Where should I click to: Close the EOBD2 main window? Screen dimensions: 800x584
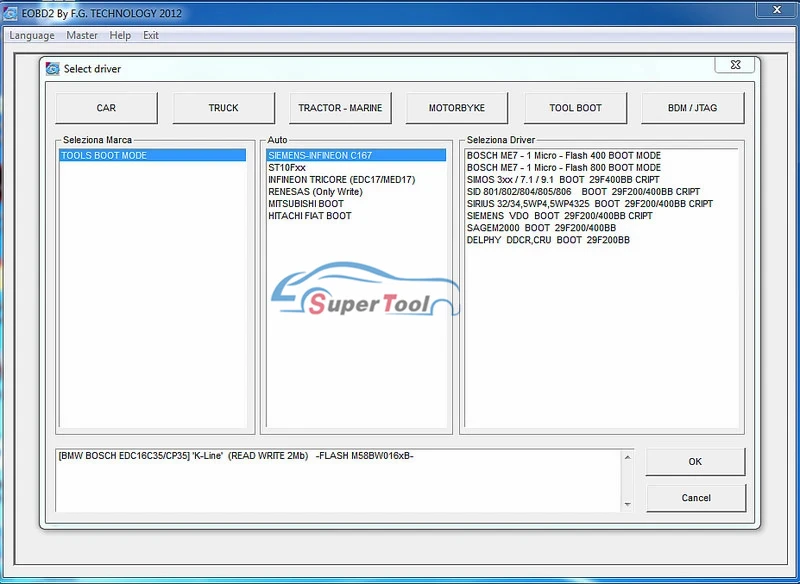(777, 10)
